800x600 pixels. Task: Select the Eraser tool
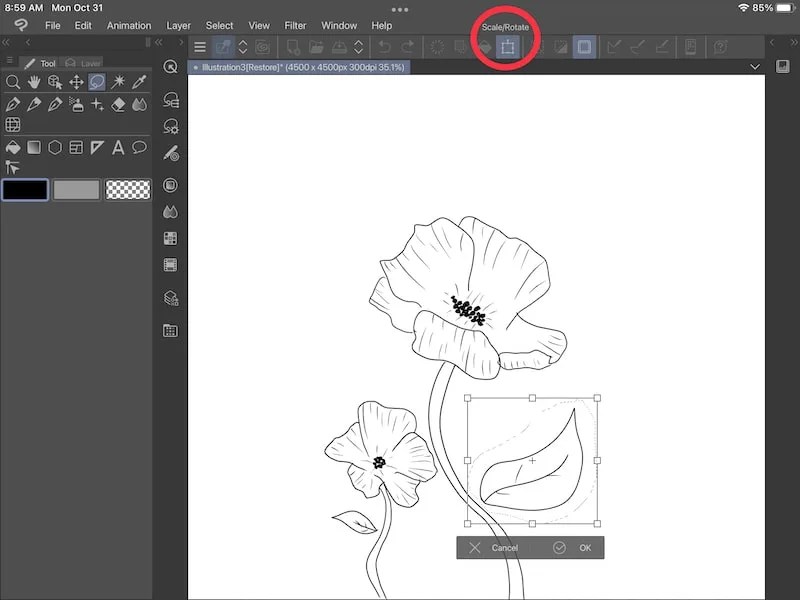pyautogui.click(x=118, y=105)
